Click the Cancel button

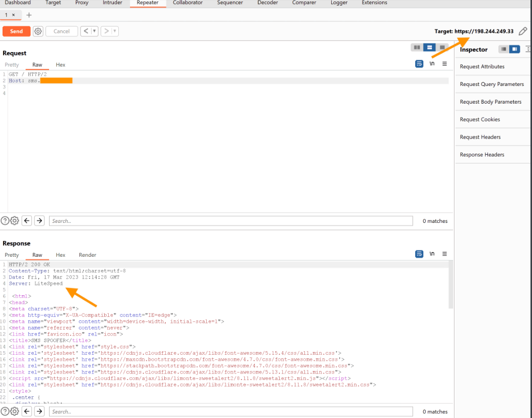point(62,31)
